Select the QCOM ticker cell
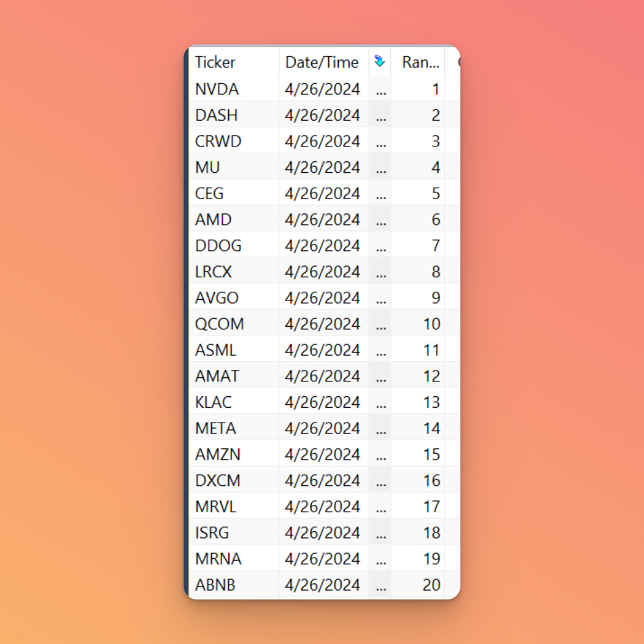 point(234,323)
